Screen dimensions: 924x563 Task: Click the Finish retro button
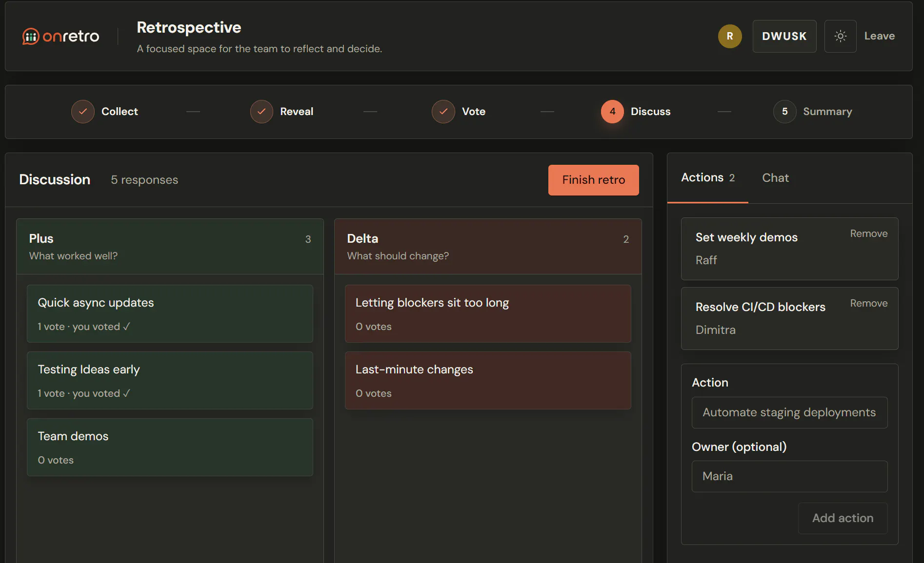click(x=593, y=180)
